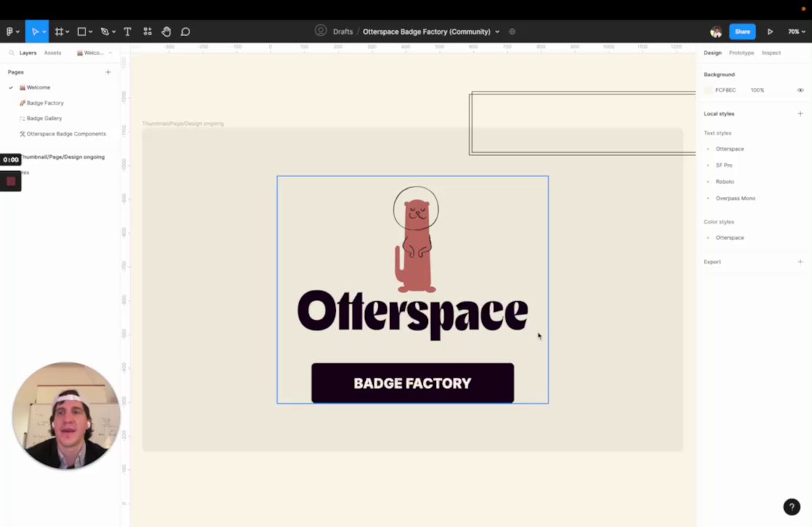Open file name options dropdown chevron
Viewport: 812px width, 527px height.
coord(497,31)
